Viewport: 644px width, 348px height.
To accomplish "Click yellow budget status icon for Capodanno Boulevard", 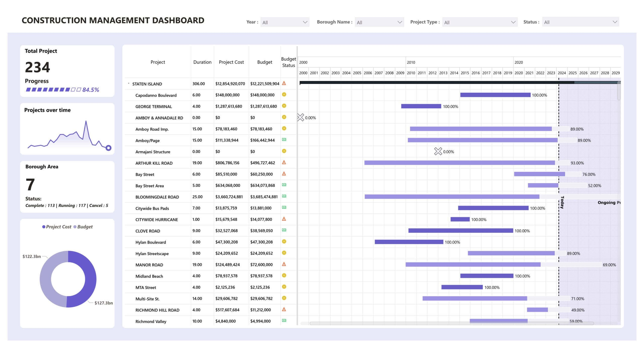I will 284,95.
